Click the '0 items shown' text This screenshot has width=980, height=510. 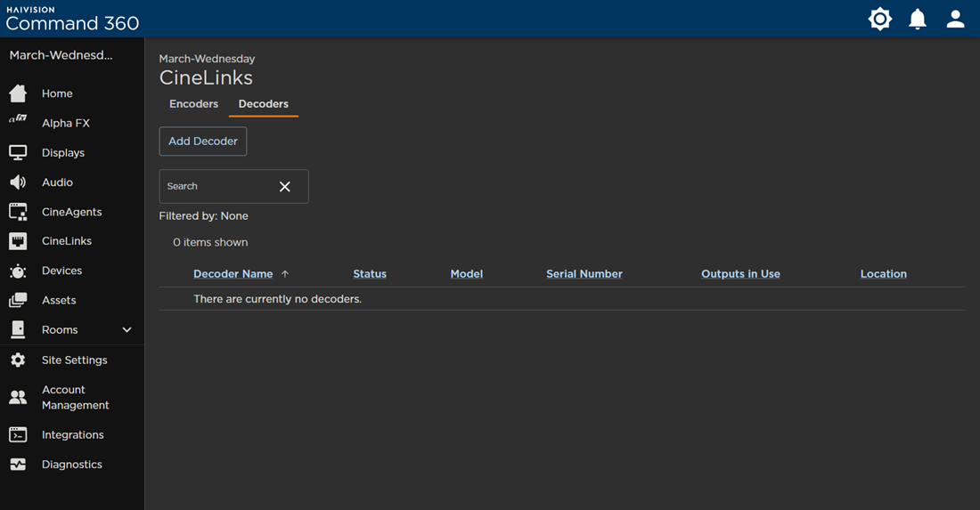coord(210,242)
